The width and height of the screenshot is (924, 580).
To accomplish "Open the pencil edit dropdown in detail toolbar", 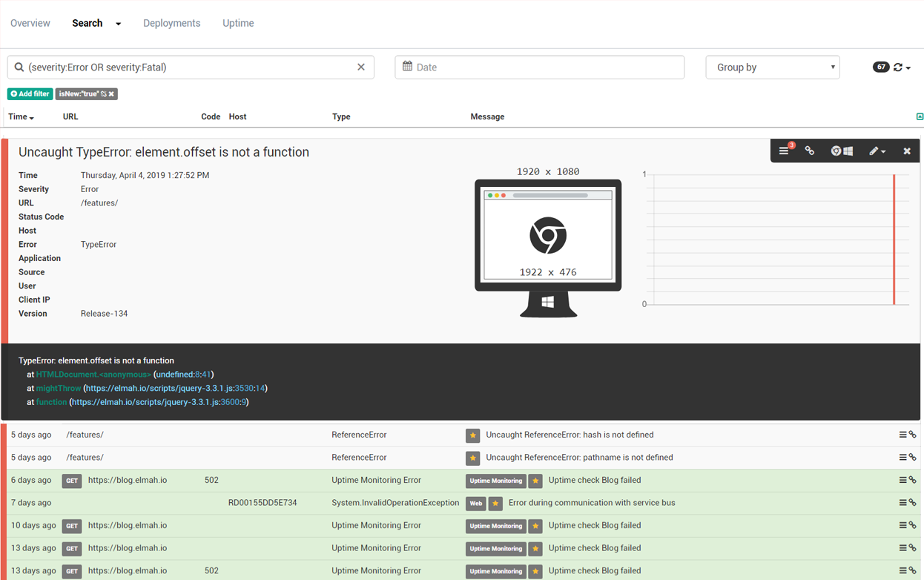I will pyautogui.click(x=877, y=151).
